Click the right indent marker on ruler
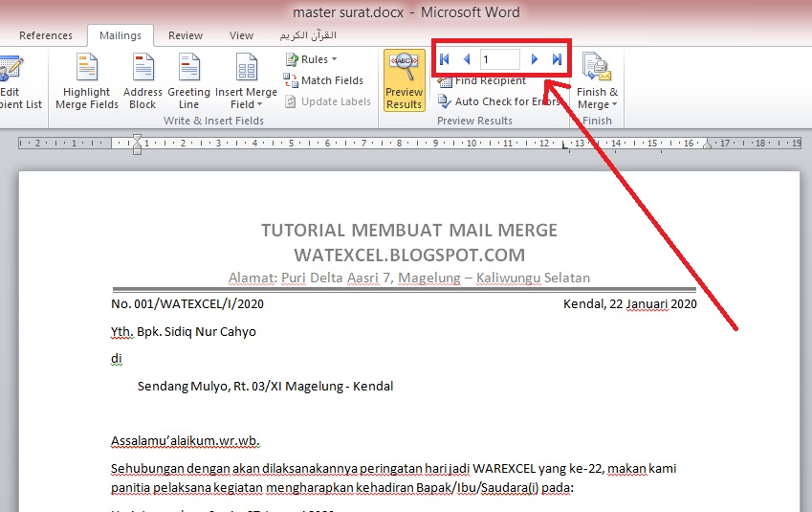 [707, 145]
